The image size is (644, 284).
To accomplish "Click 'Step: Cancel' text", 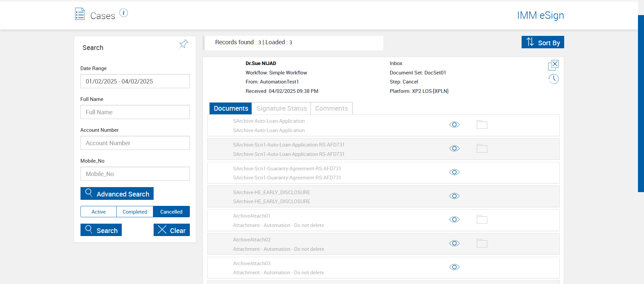I will pyautogui.click(x=404, y=82).
